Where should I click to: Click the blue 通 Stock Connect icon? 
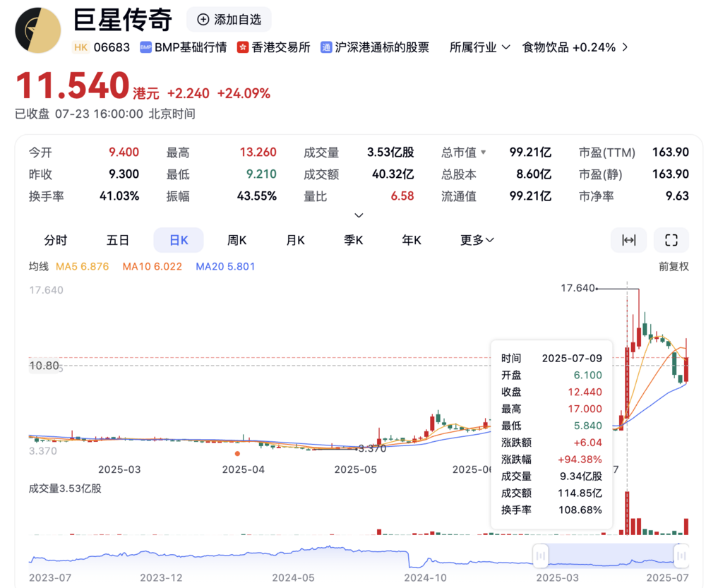click(x=326, y=47)
